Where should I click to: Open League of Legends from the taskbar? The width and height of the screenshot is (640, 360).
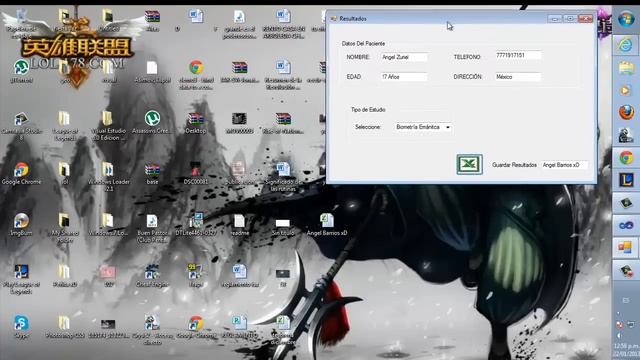point(626,180)
